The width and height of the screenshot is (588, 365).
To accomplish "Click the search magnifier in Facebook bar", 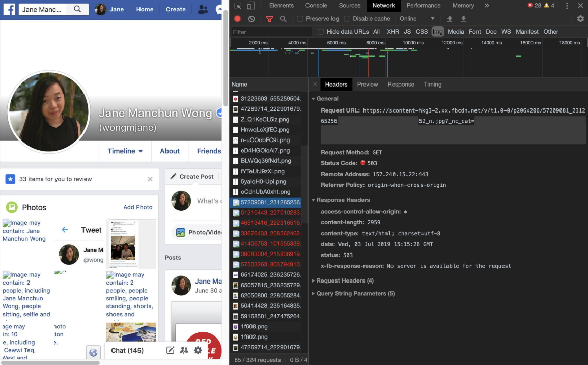I will 77,9.
